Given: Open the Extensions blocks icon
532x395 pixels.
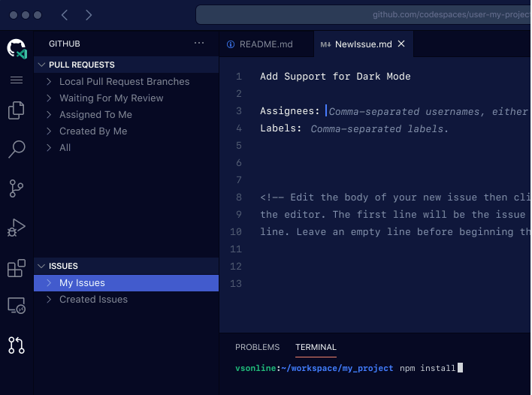Looking at the screenshot, I should pyautogui.click(x=17, y=268).
